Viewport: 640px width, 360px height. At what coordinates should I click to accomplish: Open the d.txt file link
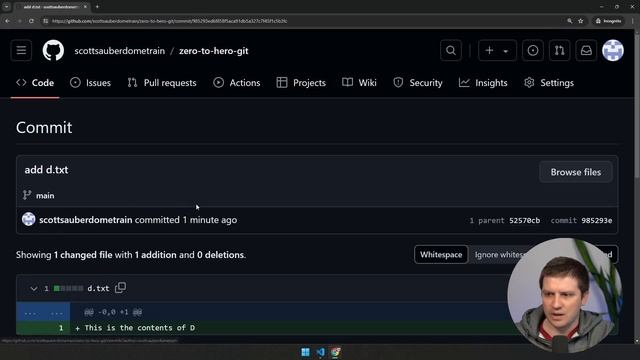[98, 289]
